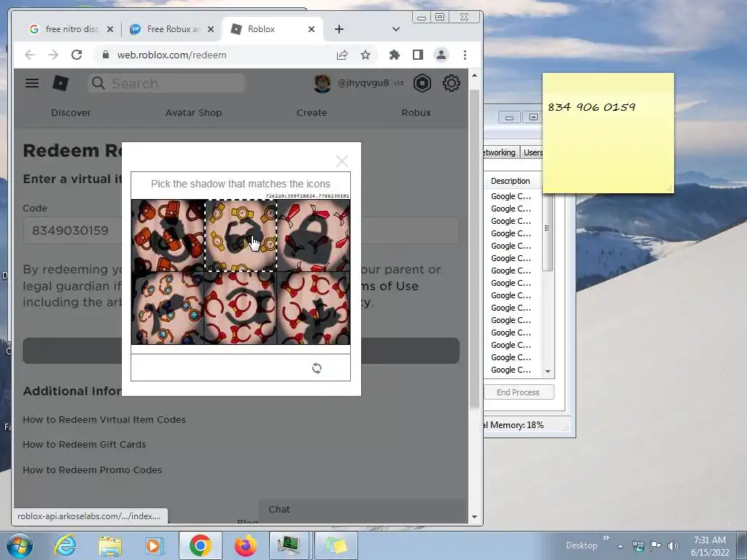Click the address bar URL
This screenshot has width=747, height=560.
tap(171, 55)
